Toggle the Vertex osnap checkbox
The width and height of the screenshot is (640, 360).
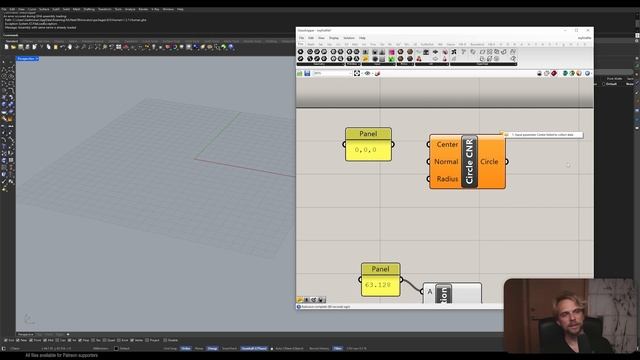tap(132, 340)
